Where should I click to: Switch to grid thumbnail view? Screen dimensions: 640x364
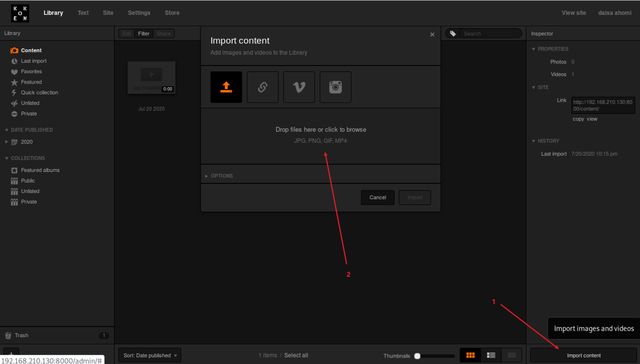point(470,355)
